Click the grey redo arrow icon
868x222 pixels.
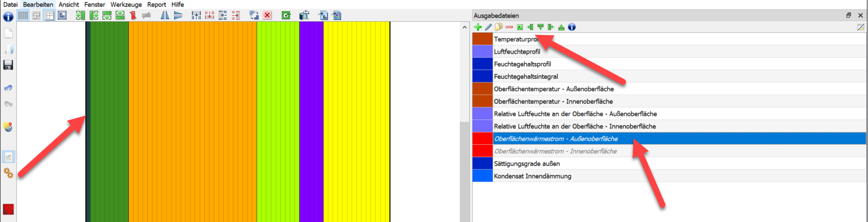pyautogui.click(x=8, y=104)
